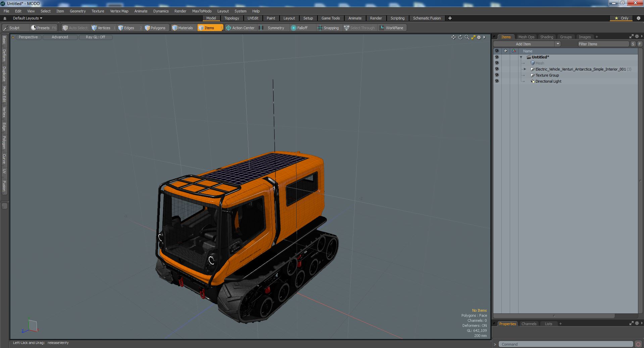The width and height of the screenshot is (644, 348).
Task: Open the WorkPlane menu
Action: click(x=392, y=28)
